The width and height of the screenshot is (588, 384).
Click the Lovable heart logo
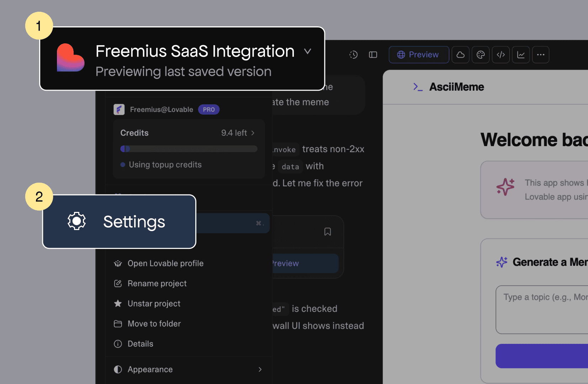(70, 58)
